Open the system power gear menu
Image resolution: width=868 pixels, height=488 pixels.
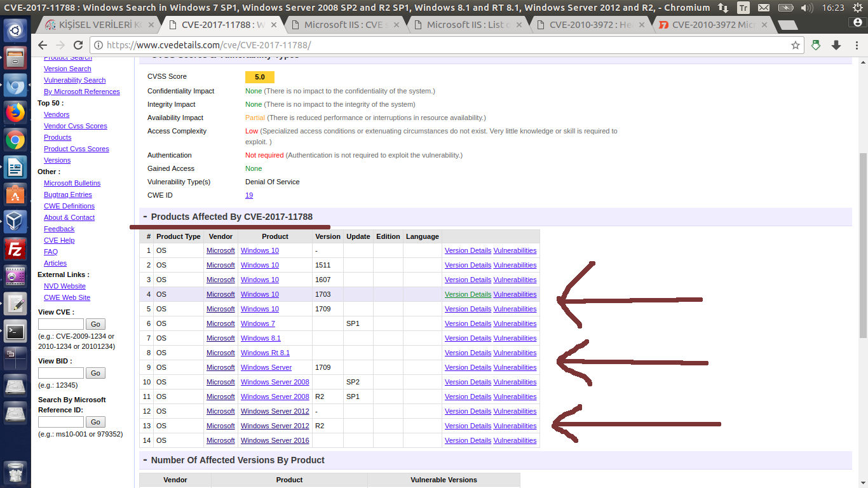click(x=857, y=8)
